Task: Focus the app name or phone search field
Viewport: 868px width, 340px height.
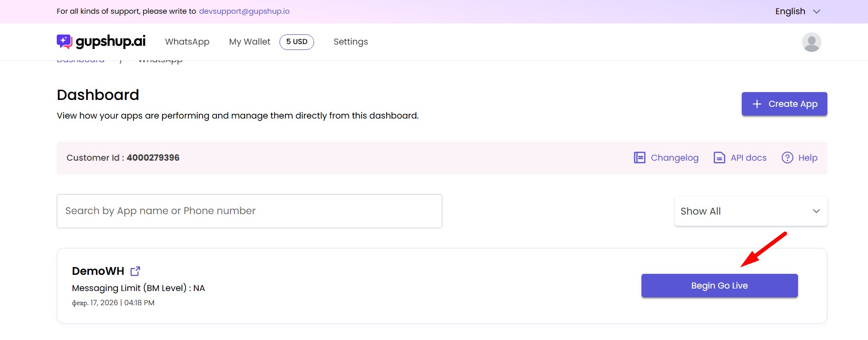Action: click(249, 211)
